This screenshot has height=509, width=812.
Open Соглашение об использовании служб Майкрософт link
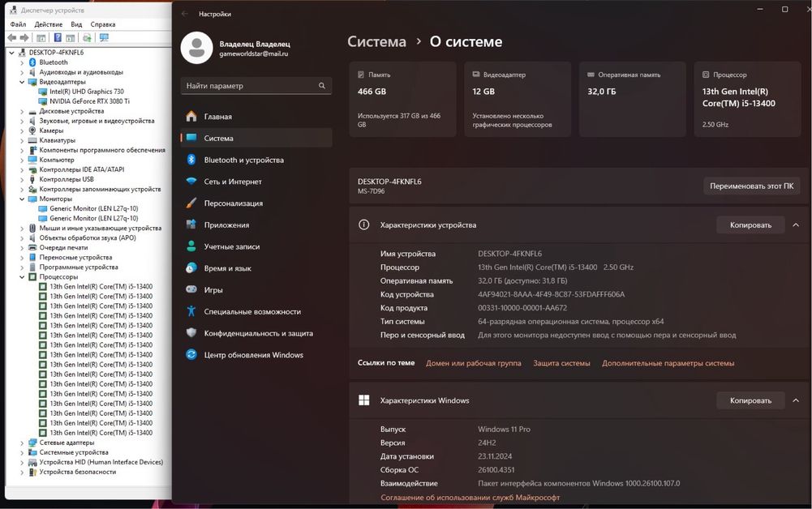[470, 497]
